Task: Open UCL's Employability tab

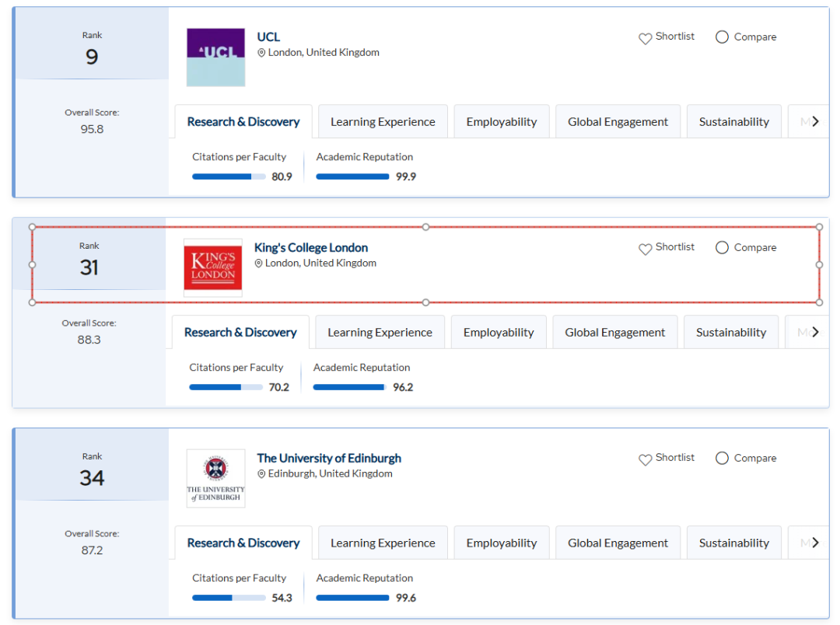Action: (502, 121)
